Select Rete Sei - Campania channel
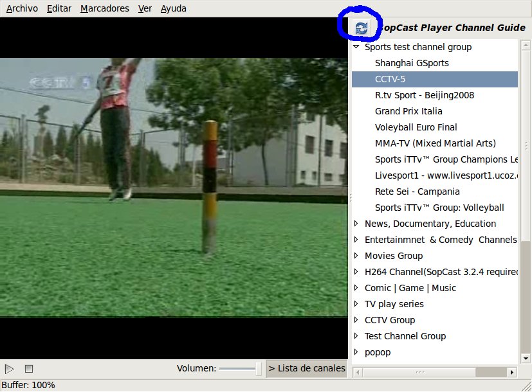The height and width of the screenshot is (392, 532). coord(435,192)
